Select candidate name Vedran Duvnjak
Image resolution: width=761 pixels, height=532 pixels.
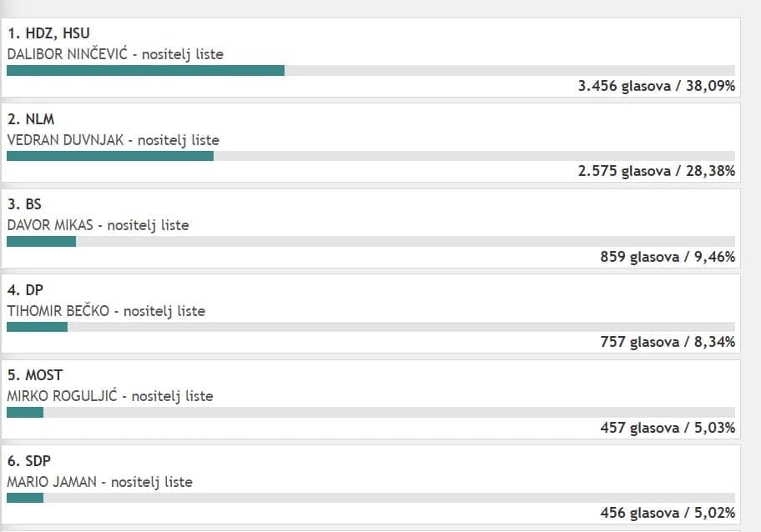point(67,140)
